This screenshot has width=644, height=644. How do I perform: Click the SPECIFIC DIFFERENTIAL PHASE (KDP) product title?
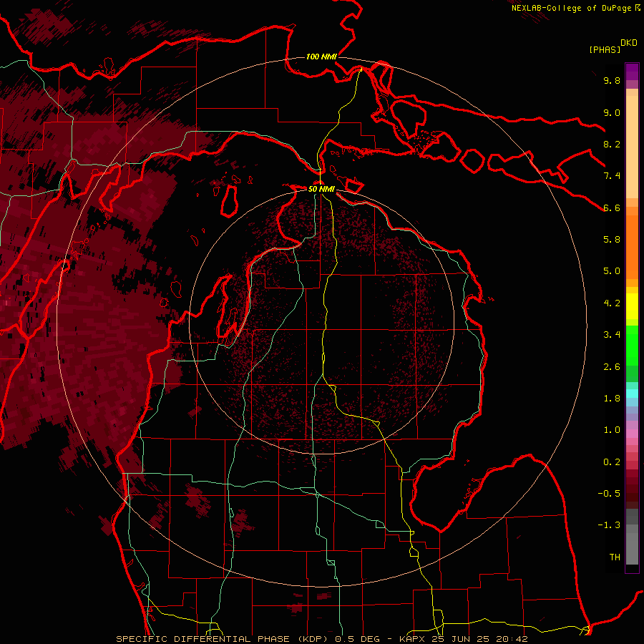pos(224,639)
